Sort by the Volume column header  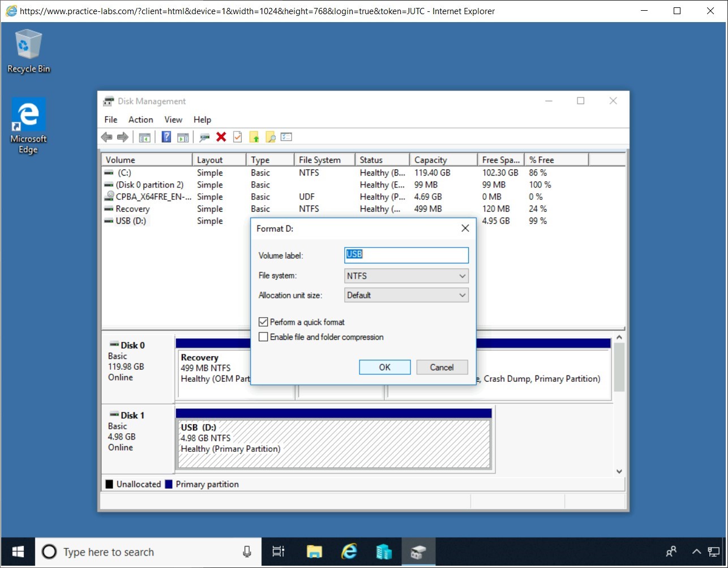pyautogui.click(x=147, y=160)
